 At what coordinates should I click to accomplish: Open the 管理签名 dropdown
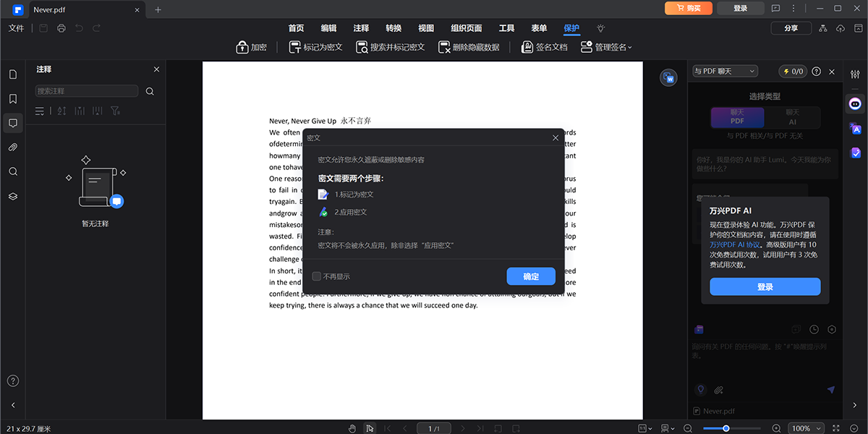(606, 47)
